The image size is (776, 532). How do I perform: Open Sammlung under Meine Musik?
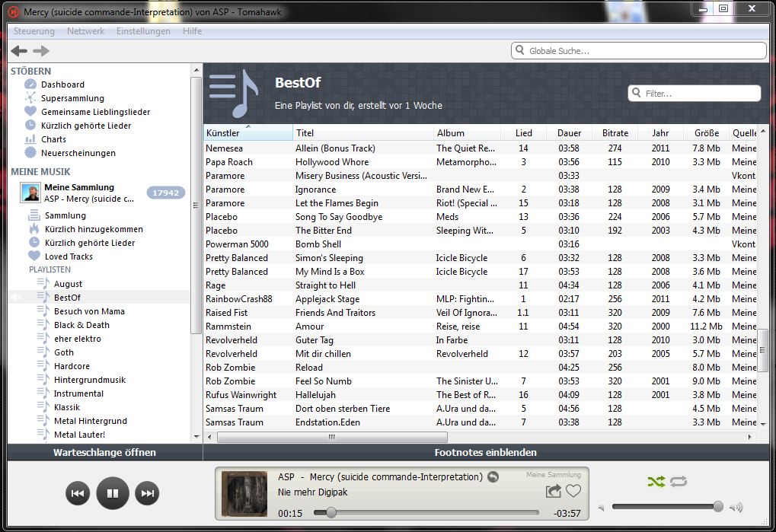(x=65, y=215)
